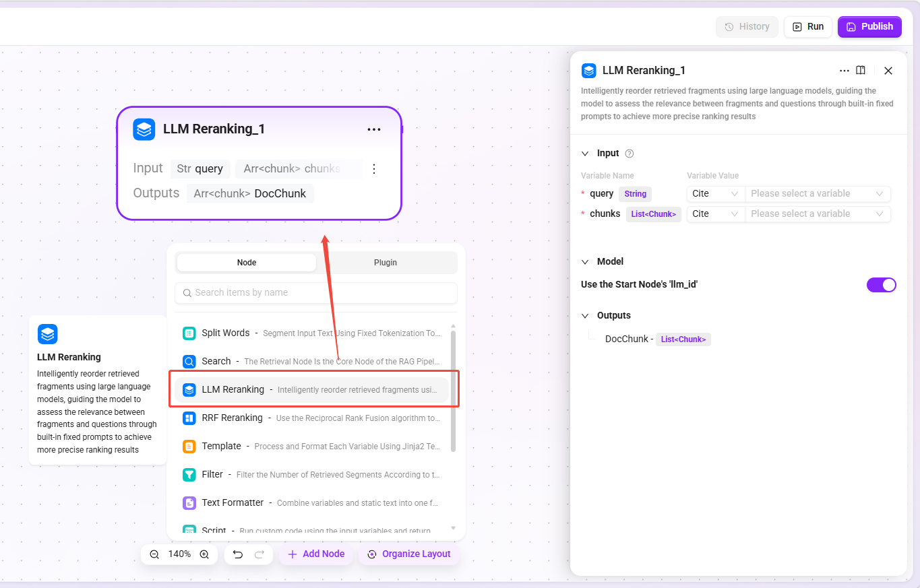This screenshot has height=588, width=920.
Task: Open the LLM Reranking_1 node's three-dot menu
Action: pos(374,129)
